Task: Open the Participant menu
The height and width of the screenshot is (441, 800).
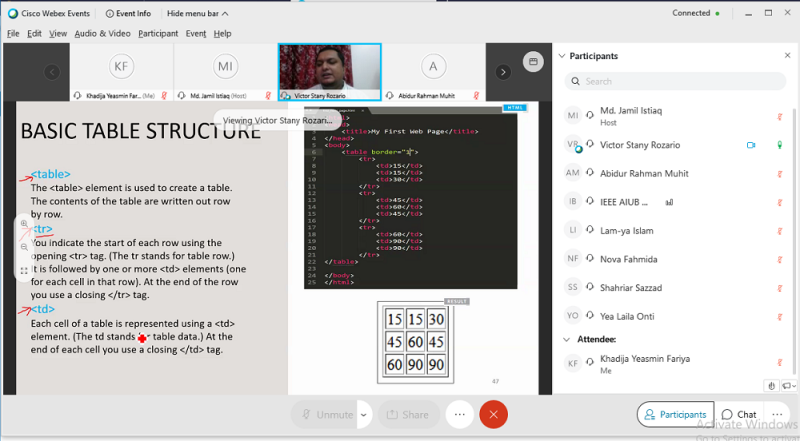Action: [158, 33]
